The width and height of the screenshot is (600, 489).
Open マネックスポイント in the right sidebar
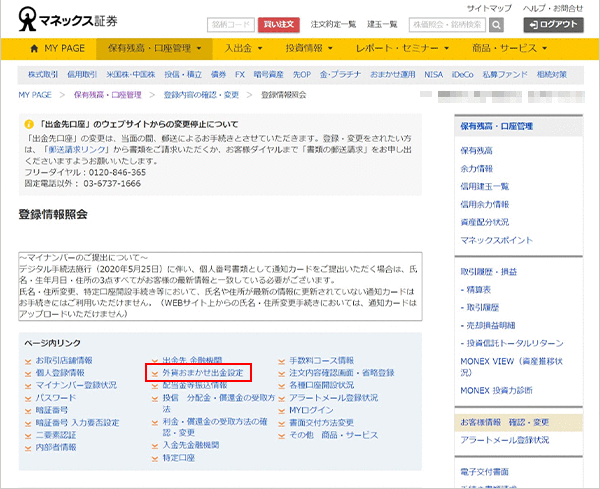496,240
